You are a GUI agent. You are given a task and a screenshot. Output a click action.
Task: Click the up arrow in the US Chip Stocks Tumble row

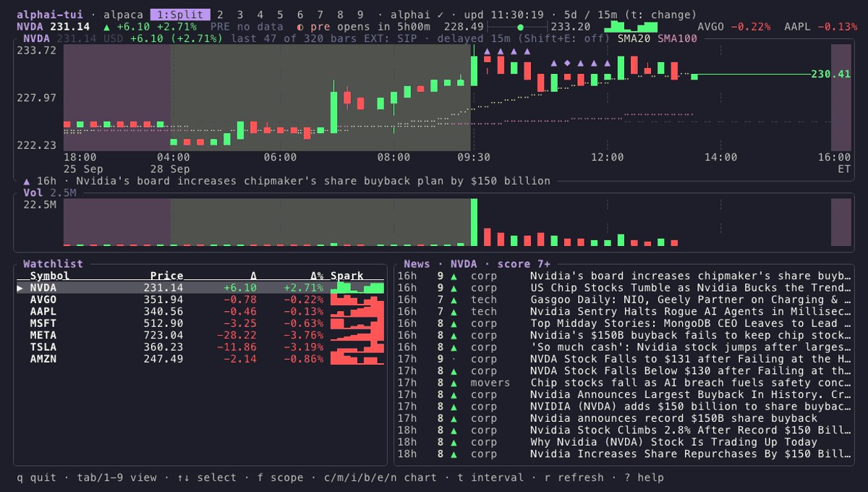pyautogui.click(x=454, y=287)
